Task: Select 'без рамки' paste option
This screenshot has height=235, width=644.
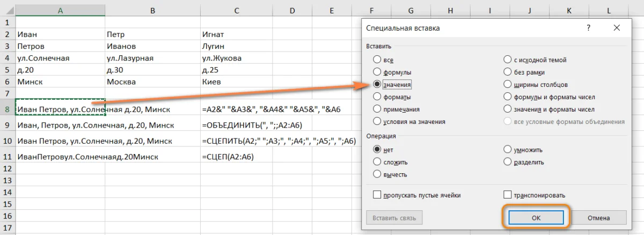Action: point(507,72)
